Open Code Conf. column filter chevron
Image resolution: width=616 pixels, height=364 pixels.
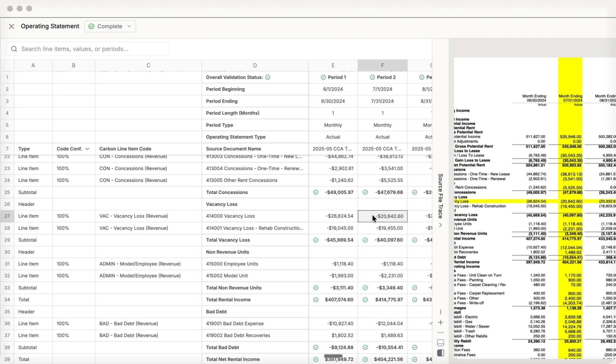pyautogui.click(x=87, y=149)
